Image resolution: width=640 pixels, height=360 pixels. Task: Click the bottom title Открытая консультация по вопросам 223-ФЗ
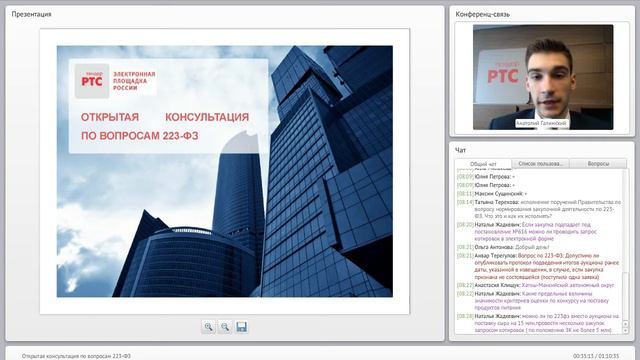76,356
